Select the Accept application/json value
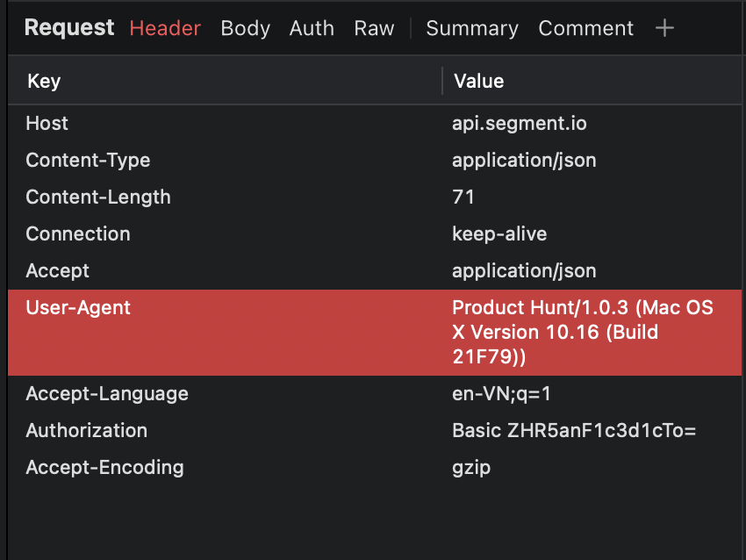This screenshot has width=746, height=560. click(524, 271)
